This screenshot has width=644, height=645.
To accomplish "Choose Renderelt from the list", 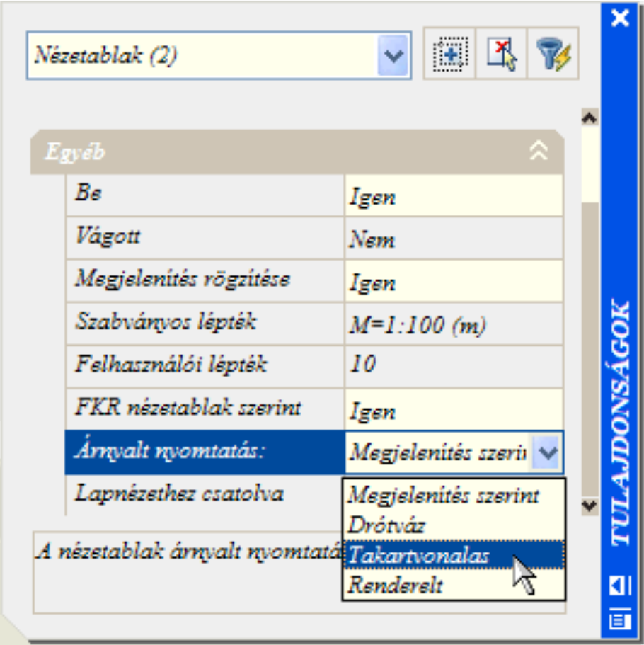I will pos(454,585).
